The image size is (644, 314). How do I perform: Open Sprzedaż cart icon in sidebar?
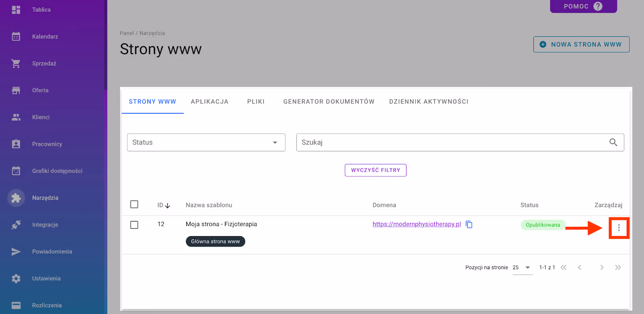coord(16,64)
